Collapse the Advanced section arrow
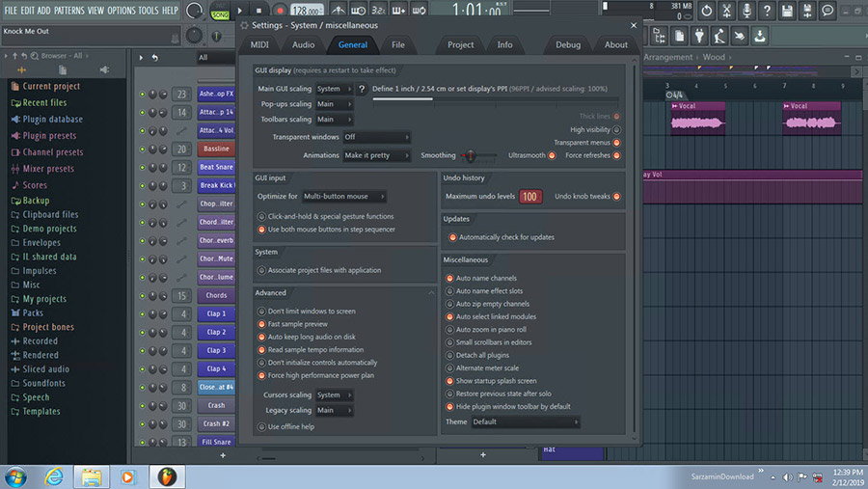 pyautogui.click(x=431, y=293)
